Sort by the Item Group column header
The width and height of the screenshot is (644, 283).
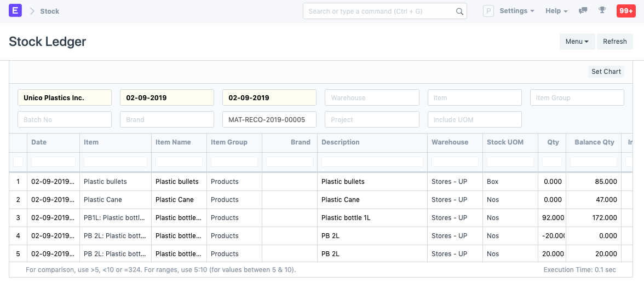[229, 142]
